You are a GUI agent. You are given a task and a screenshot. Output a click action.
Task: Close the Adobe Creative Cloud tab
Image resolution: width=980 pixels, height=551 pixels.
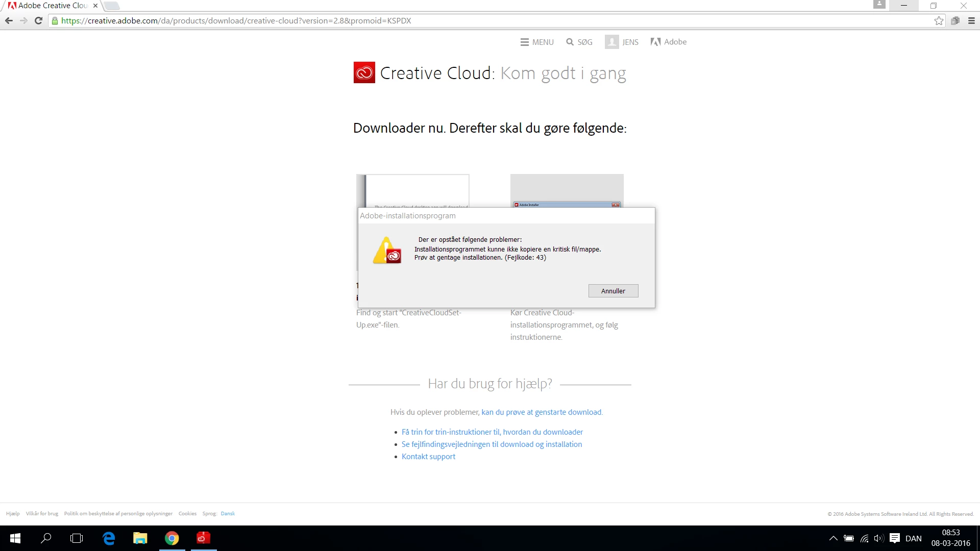click(x=95, y=6)
